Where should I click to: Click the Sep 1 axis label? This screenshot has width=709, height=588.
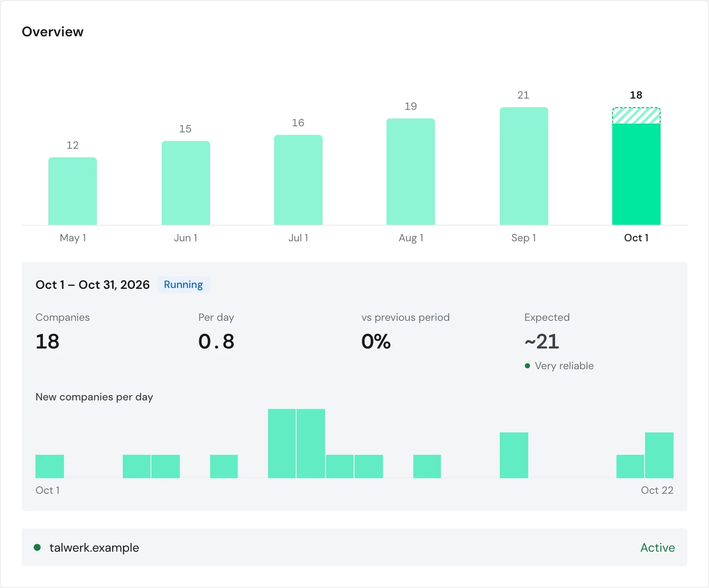pyautogui.click(x=524, y=238)
